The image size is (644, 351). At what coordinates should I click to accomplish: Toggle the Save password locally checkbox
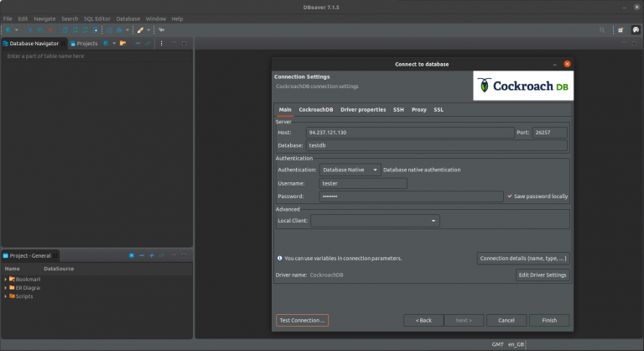tap(509, 196)
